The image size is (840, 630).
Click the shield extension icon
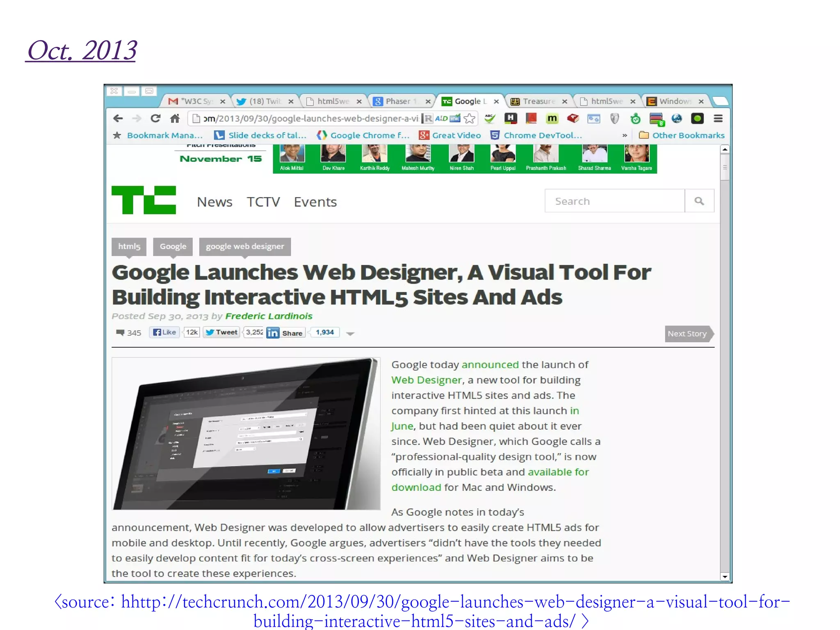click(x=614, y=119)
